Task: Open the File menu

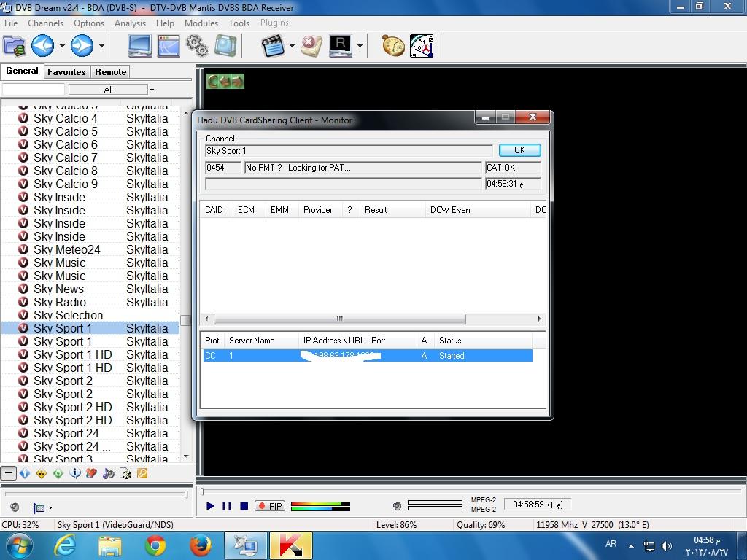Action: pyautogui.click(x=11, y=23)
